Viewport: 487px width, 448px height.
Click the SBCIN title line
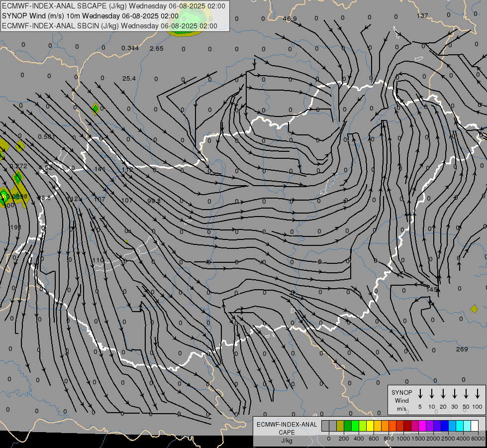109,26
